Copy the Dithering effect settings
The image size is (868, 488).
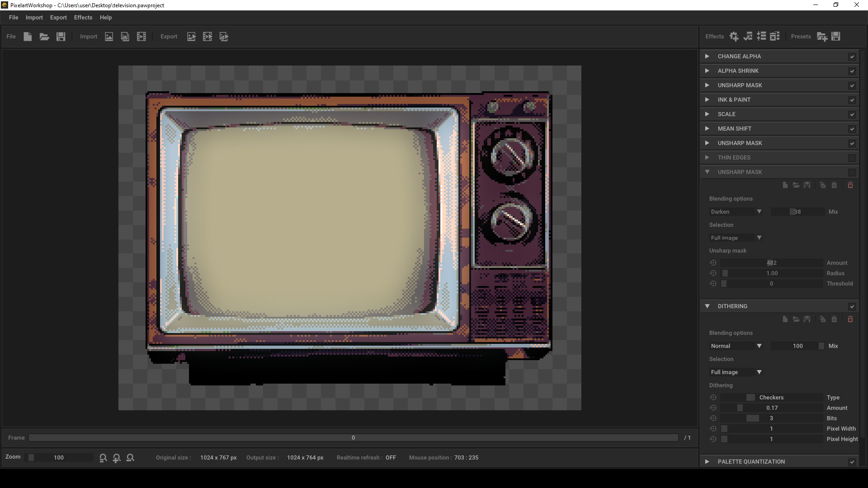[822, 319]
